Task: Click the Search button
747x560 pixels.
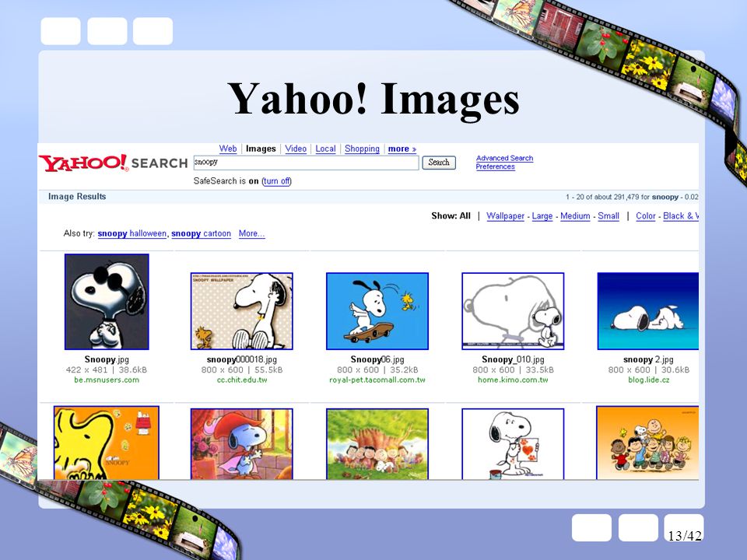Action: click(439, 163)
